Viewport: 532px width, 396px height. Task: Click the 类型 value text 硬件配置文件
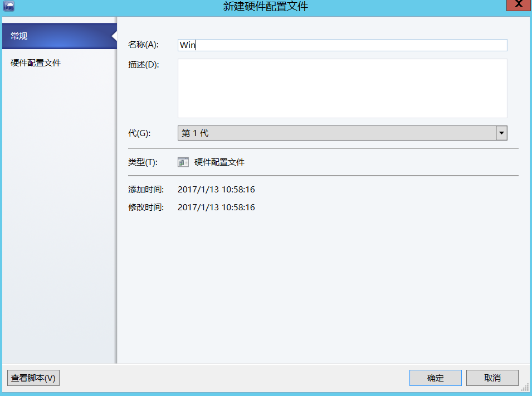[x=219, y=162]
